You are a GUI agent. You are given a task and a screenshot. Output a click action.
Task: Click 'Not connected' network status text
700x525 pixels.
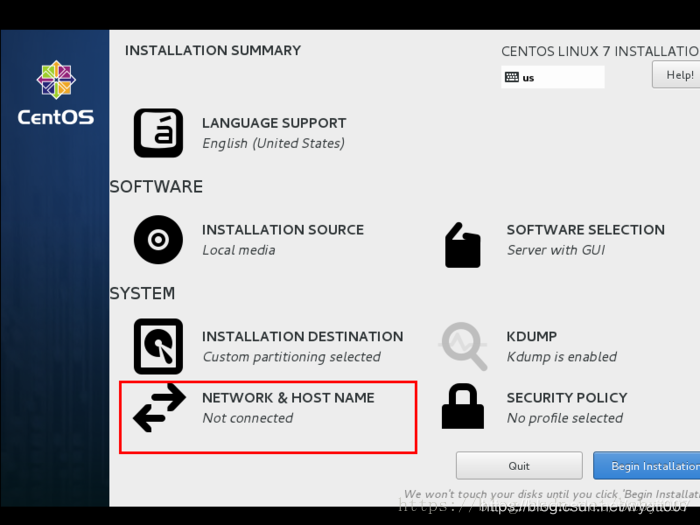pos(248,418)
